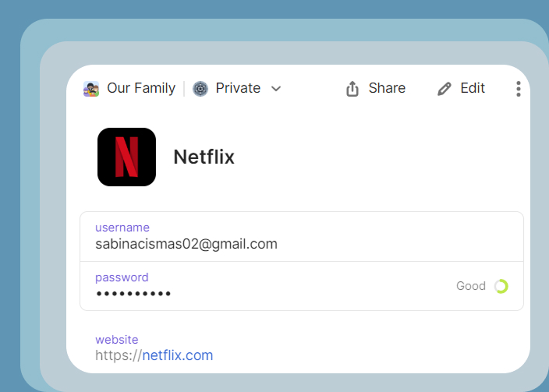Click the Edit pencil icon

pyautogui.click(x=445, y=89)
